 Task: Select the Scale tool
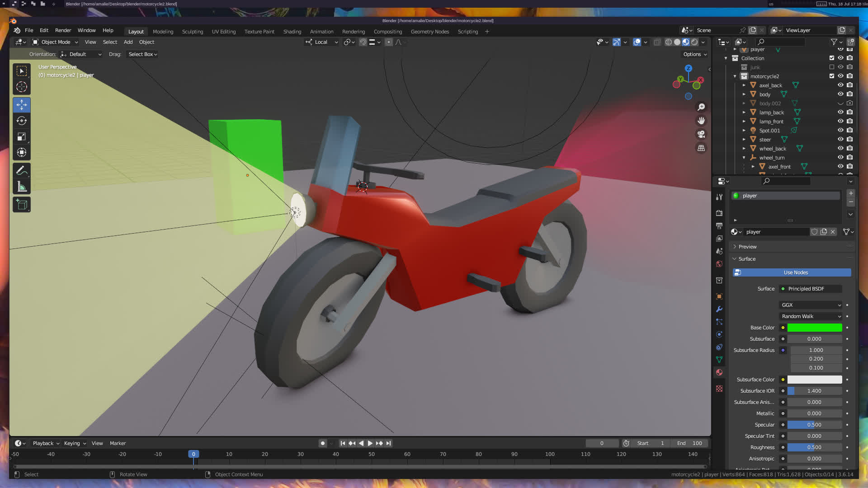click(21, 136)
